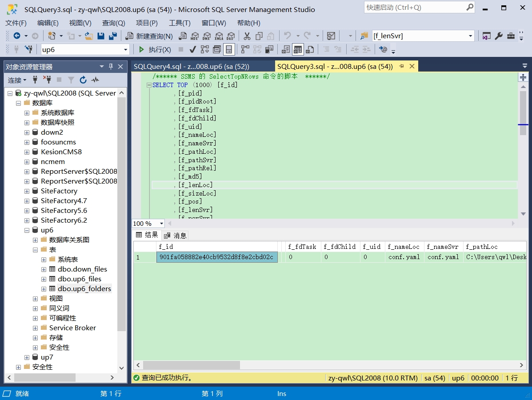This screenshot has width=532, height=400.
Task: Open Activity Monitor from Object Explorer toolbar
Action: click(x=95, y=80)
